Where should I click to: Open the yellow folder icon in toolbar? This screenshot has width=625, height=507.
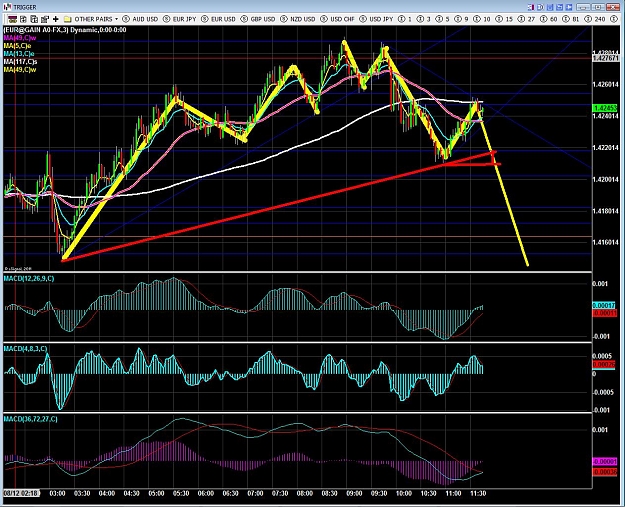click(67, 19)
